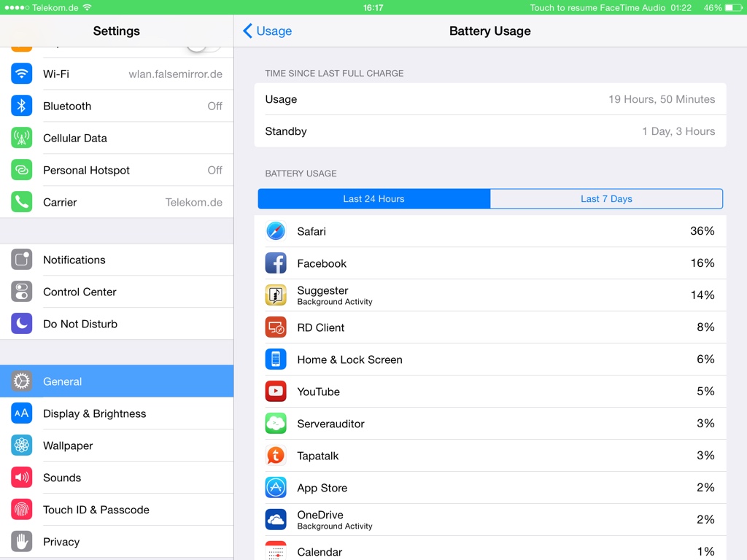Tap the Wi-Fi signal icon in status bar
The width and height of the screenshot is (747, 560).
87,7
